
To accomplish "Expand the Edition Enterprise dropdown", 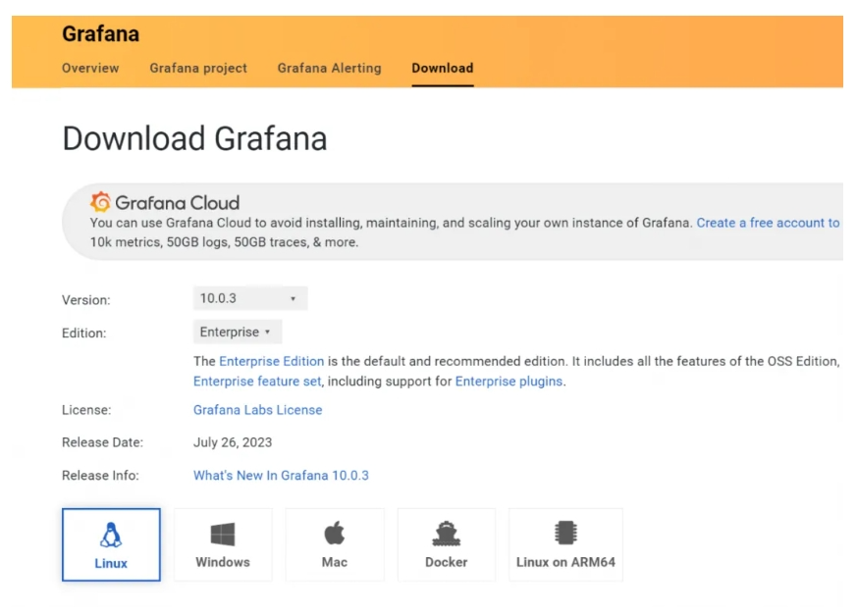I will tap(238, 332).
